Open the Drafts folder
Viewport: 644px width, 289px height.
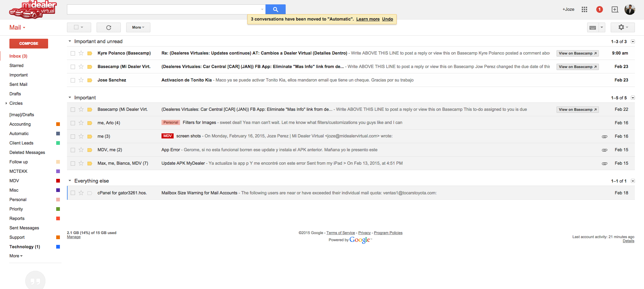15,94
